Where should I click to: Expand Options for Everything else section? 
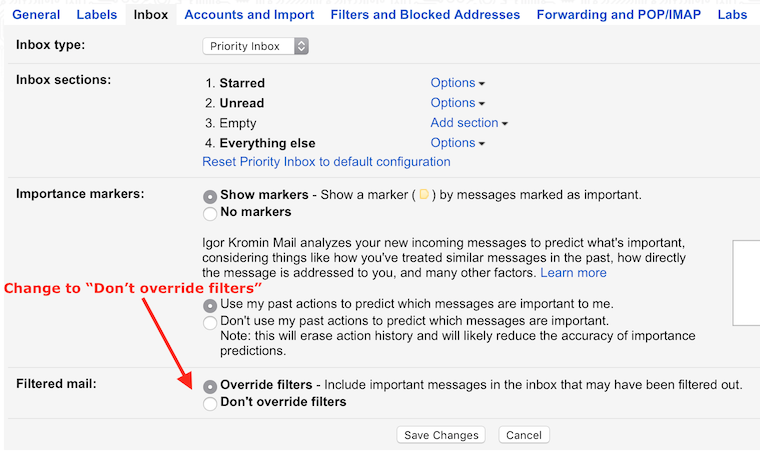click(x=458, y=143)
